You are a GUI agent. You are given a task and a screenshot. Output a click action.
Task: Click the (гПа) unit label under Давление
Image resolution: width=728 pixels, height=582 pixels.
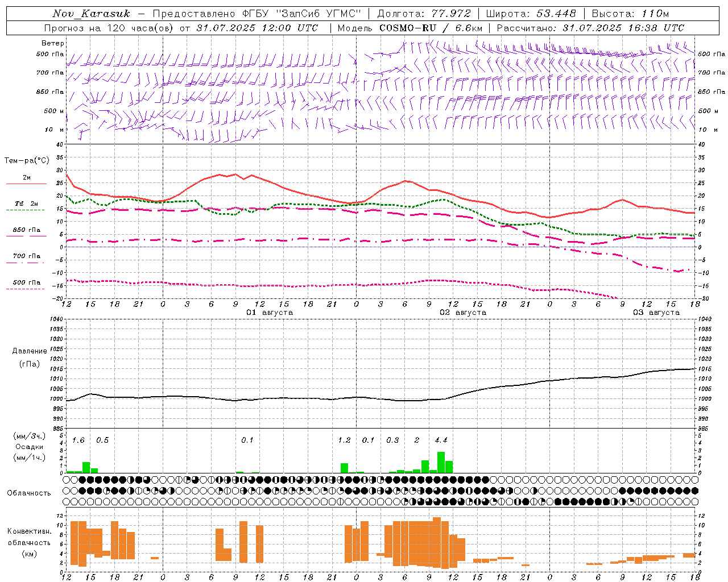click(x=30, y=364)
